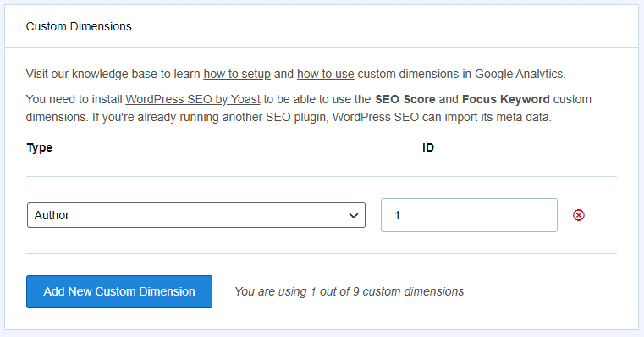The width and height of the screenshot is (644, 337).
Task: Click Add New Custom Dimension button
Action: [x=119, y=291]
